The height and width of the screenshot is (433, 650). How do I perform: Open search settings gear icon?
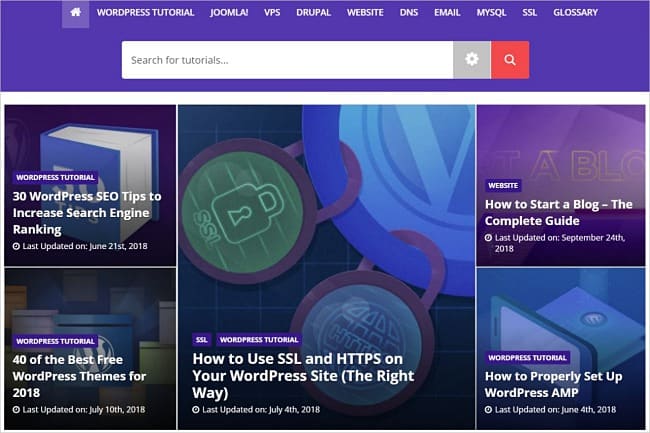point(472,60)
